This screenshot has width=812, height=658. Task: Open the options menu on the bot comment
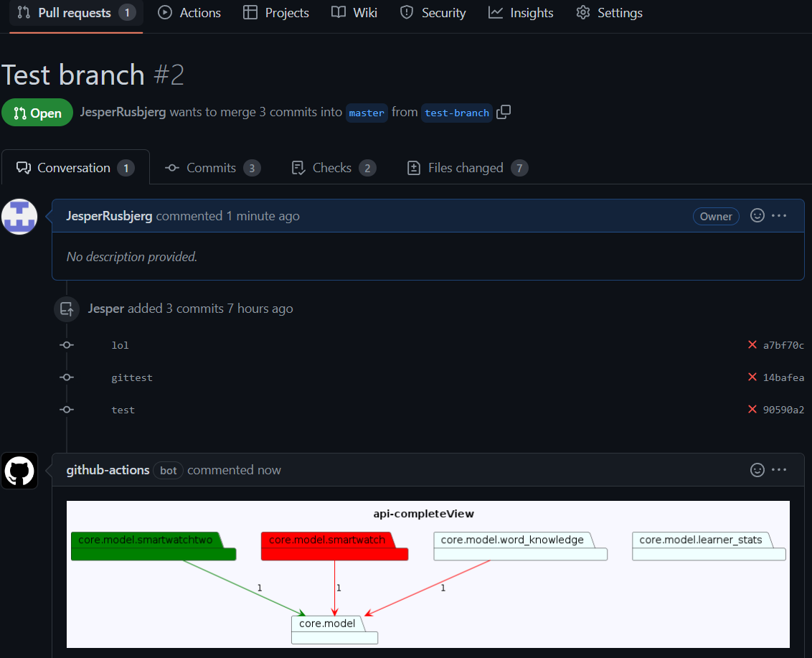pos(780,470)
